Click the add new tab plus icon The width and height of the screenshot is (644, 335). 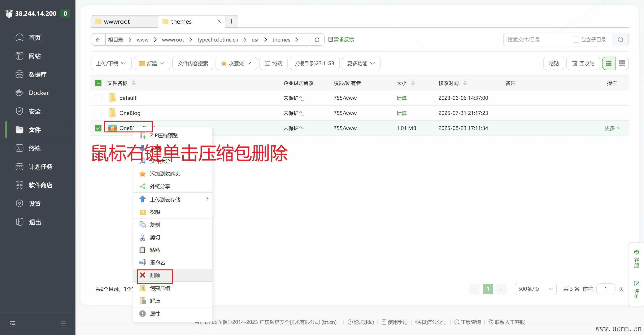point(231,21)
